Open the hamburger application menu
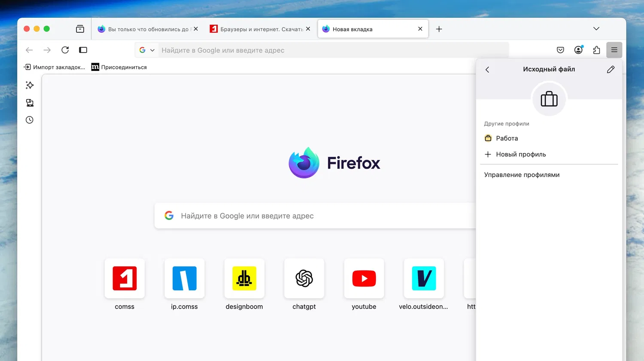This screenshot has width=644, height=361. 614,50
